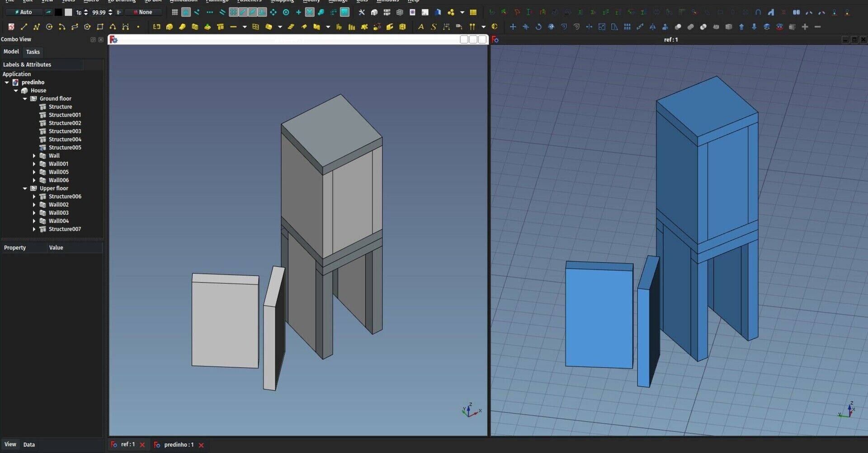Toggle the snap grid button
This screenshot has height=453, width=868.
pyautogui.click(x=175, y=12)
